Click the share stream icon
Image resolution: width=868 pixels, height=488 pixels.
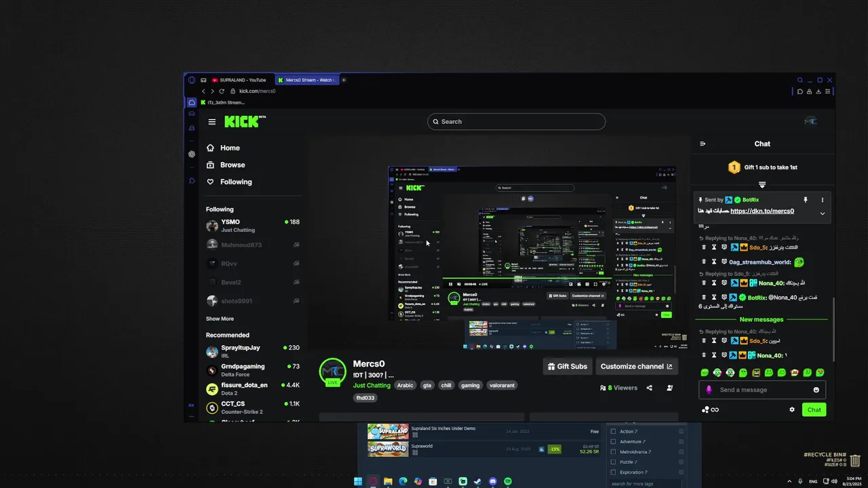click(649, 388)
